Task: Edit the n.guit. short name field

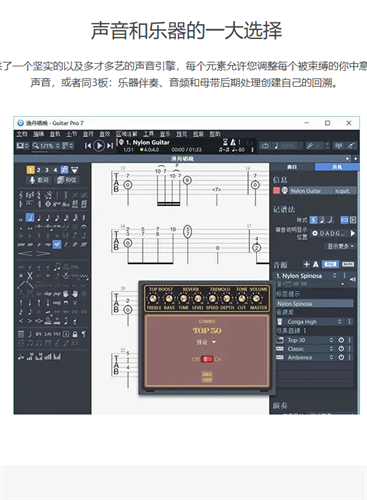Action: (344, 191)
